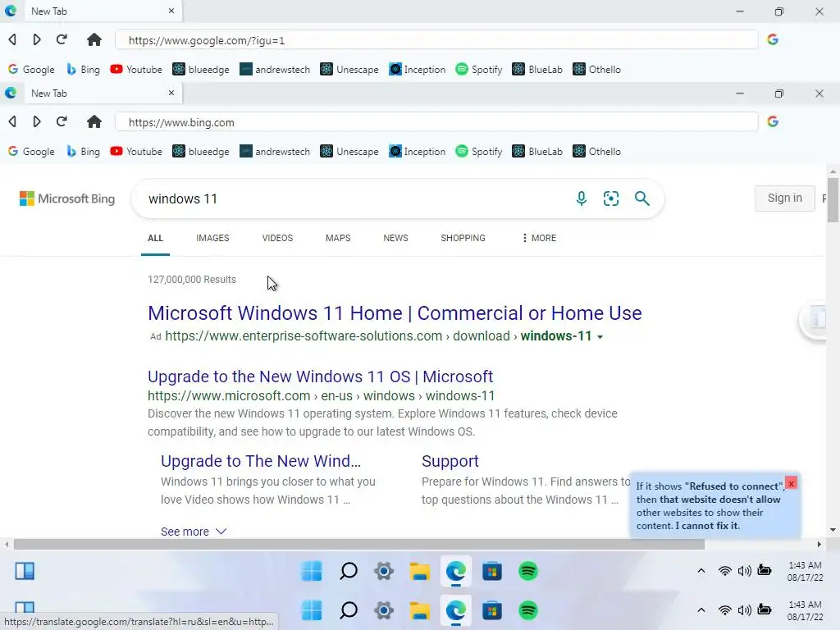
Task: Open Unescape bookmark in outer window
Action: pyautogui.click(x=349, y=69)
